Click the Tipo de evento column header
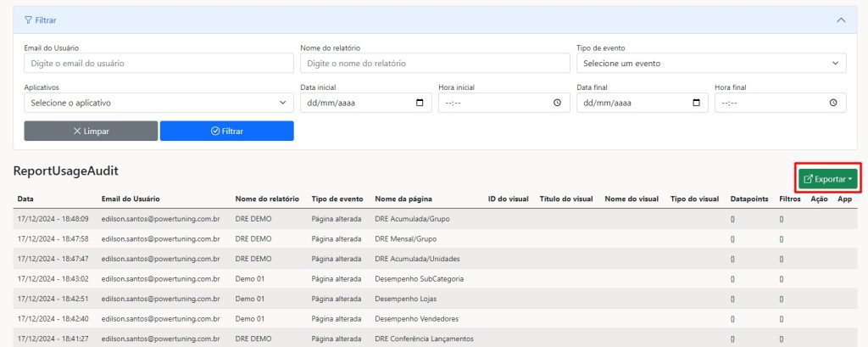 pos(337,199)
